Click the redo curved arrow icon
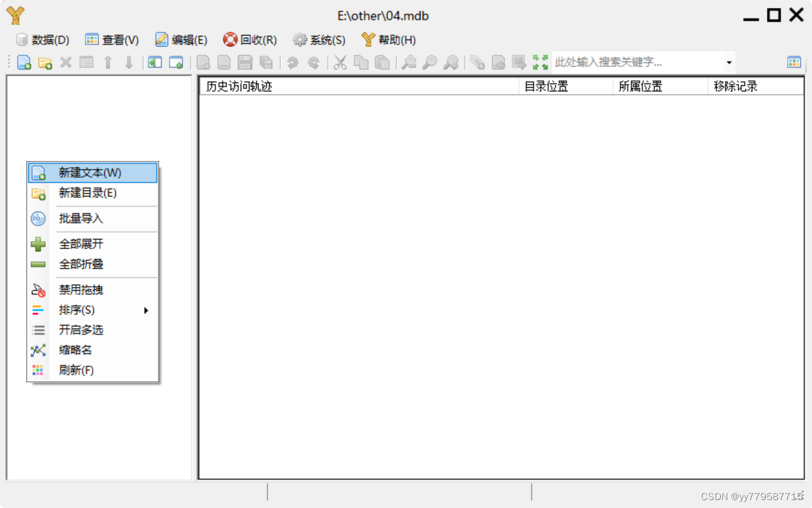The height and width of the screenshot is (508, 812). 313,62
